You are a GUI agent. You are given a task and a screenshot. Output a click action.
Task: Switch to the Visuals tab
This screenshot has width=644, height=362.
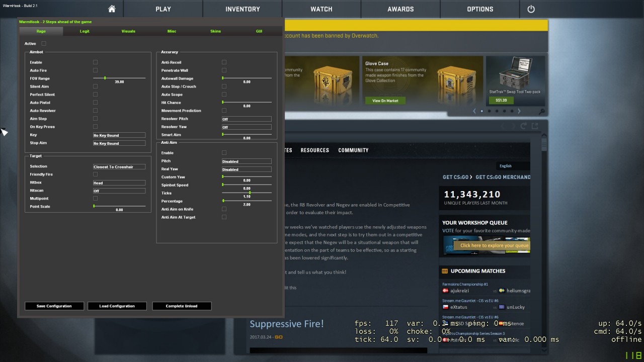click(128, 31)
